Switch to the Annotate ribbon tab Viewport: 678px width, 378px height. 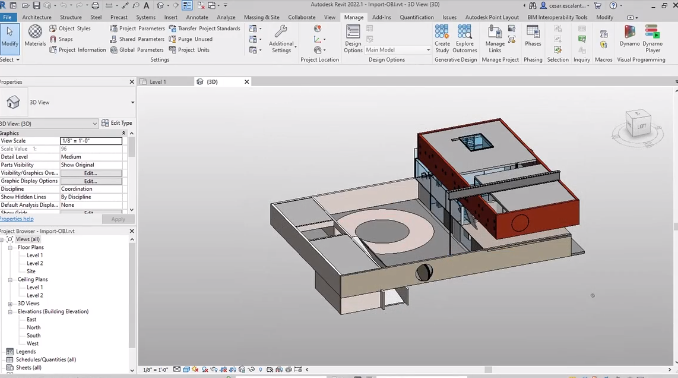[x=197, y=17]
